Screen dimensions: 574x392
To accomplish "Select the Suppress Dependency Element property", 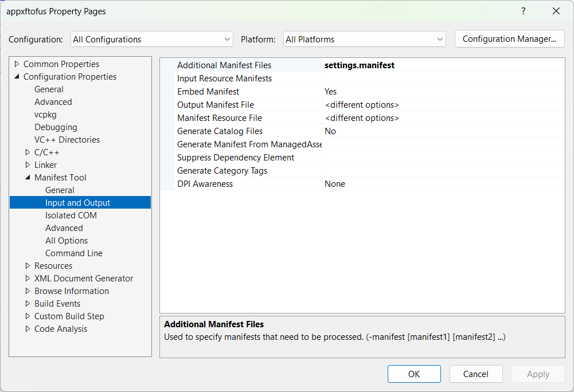I will tap(235, 158).
